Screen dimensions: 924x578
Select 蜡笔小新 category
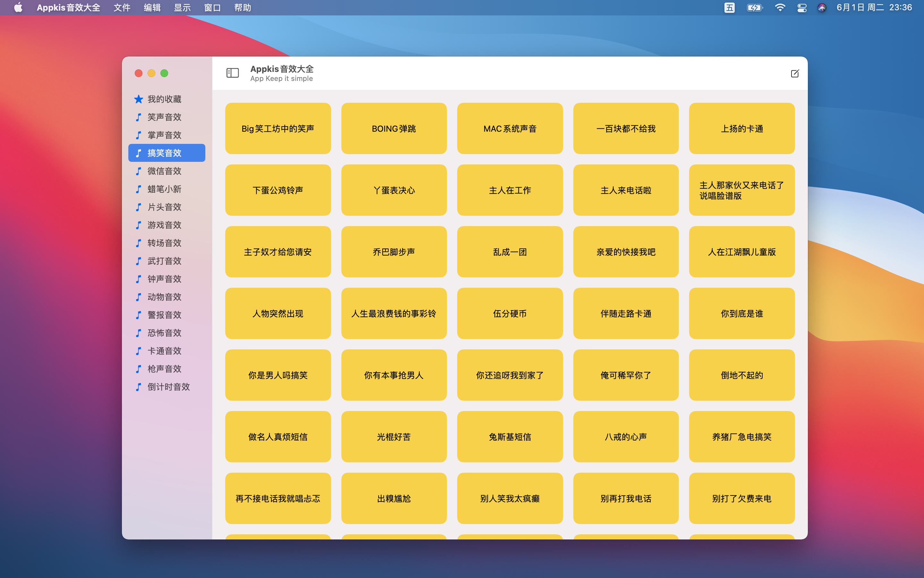point(167,189)
